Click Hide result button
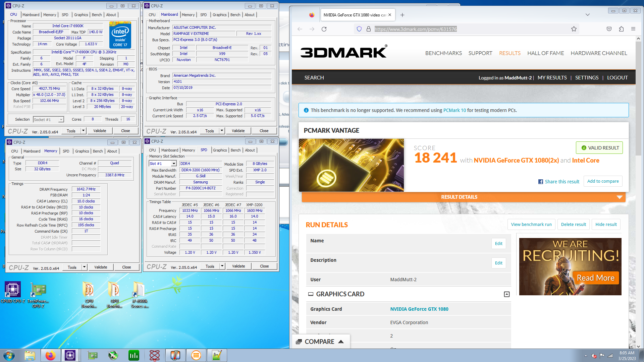644x362 pixels. click(x=606, y=225)
